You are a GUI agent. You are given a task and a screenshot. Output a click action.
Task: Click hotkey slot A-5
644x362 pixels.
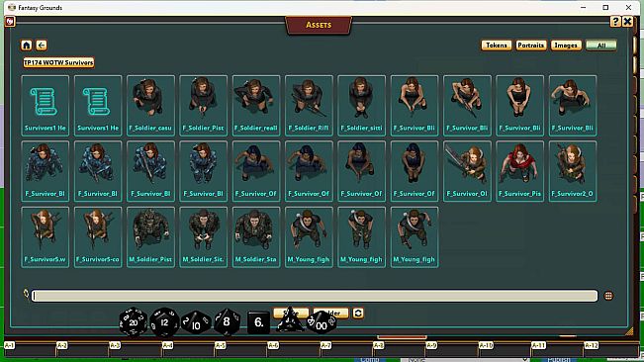[x=240, y=349]
